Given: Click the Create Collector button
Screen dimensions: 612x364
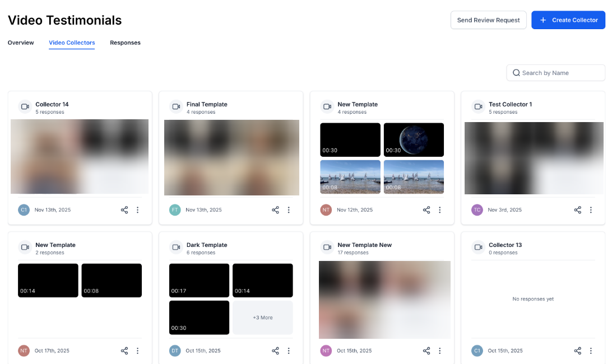Looking at the screenshot, I should 568,20.
